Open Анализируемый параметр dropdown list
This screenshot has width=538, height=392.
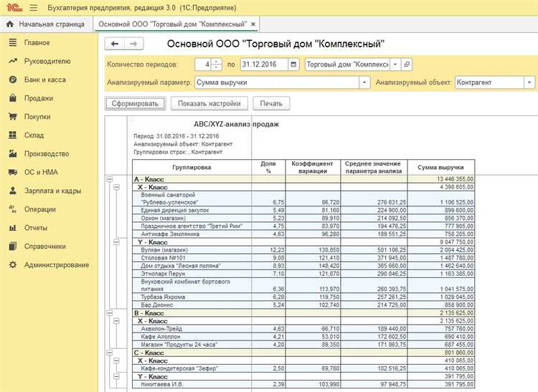364,82
